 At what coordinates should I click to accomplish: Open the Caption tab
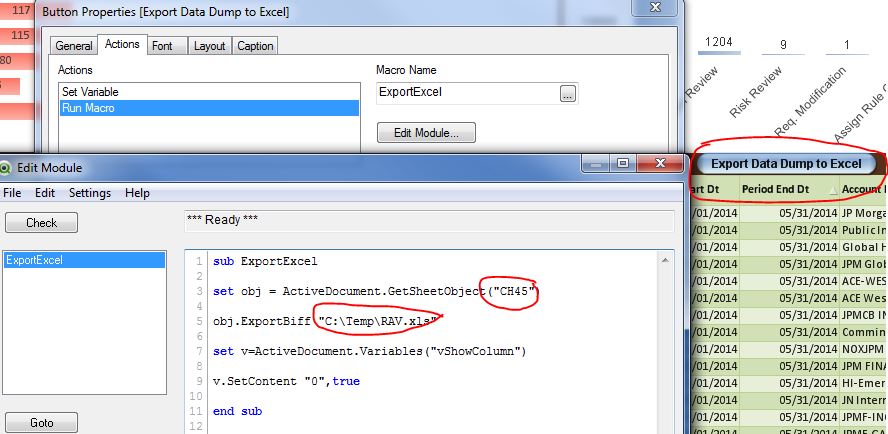(255, 46)
